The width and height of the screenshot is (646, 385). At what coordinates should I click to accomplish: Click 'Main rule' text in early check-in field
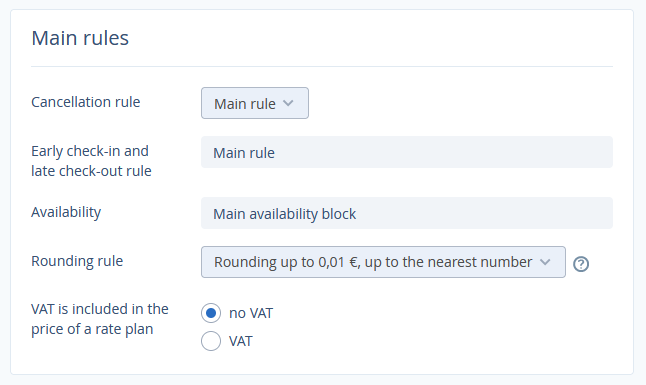point(244,153)
